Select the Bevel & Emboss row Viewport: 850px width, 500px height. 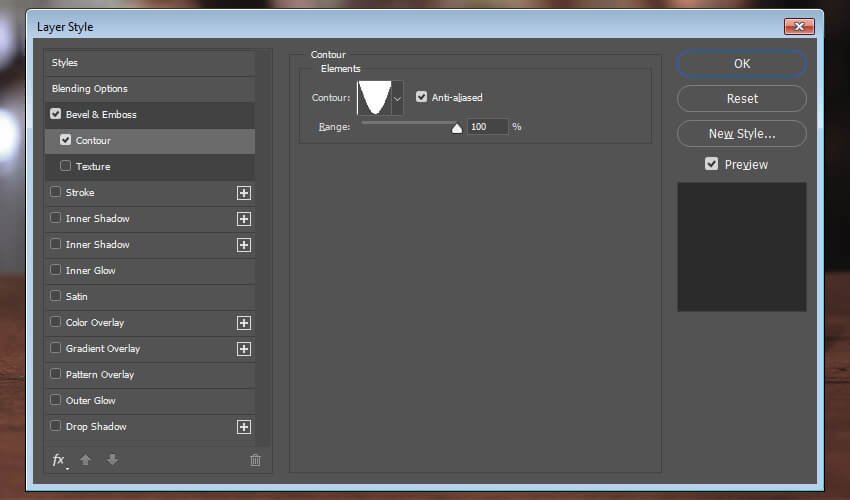tap(150, 115)
